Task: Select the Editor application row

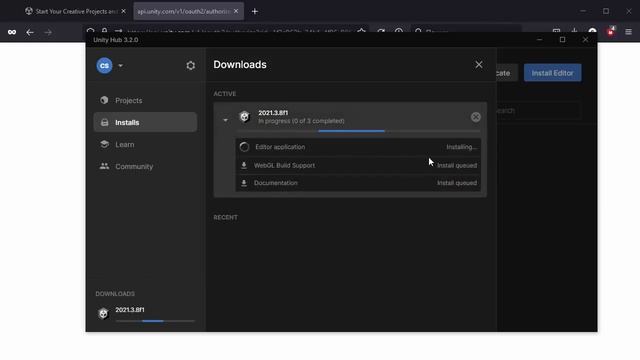Action: point(358,147)
